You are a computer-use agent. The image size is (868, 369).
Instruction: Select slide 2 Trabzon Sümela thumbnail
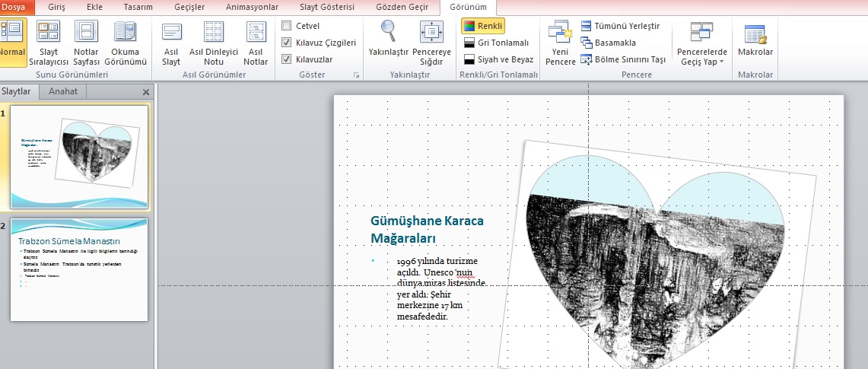pos(79,269)
